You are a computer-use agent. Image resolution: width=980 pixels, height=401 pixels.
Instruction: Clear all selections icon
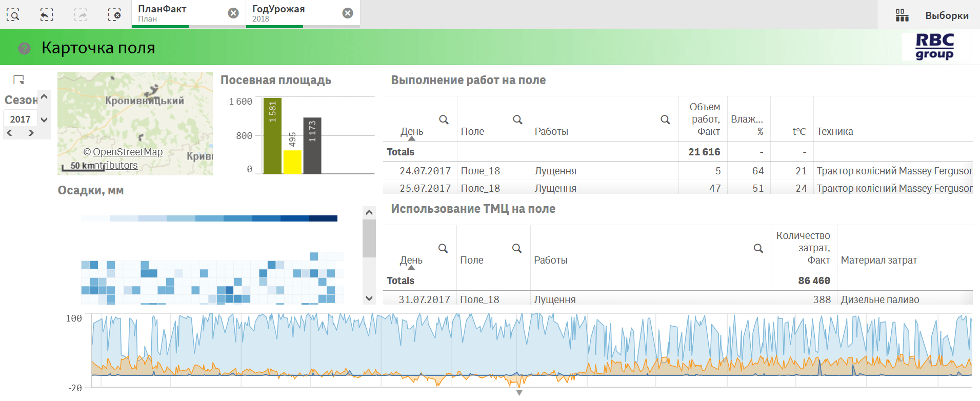114,15
